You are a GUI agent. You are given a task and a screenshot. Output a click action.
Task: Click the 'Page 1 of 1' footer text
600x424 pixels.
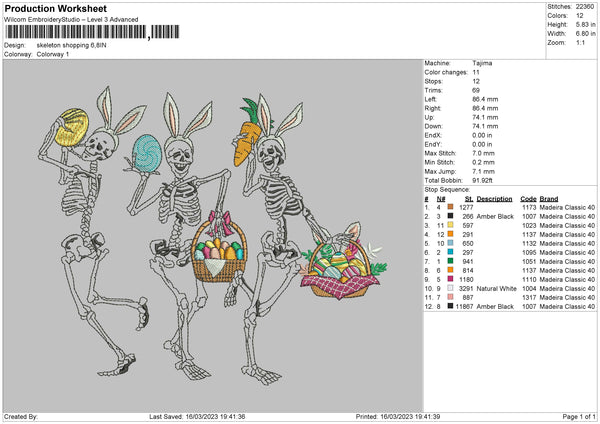pos(579,416)
